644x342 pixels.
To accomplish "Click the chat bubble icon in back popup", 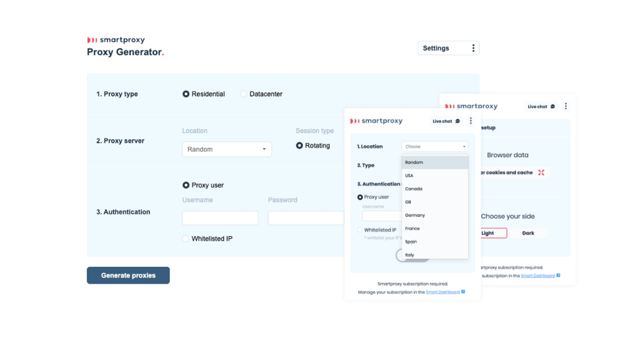I will [x=553, y=107].
